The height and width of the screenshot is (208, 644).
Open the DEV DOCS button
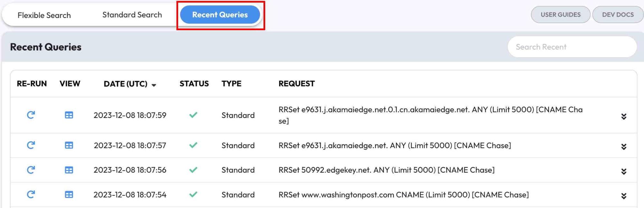coord(618,14)
